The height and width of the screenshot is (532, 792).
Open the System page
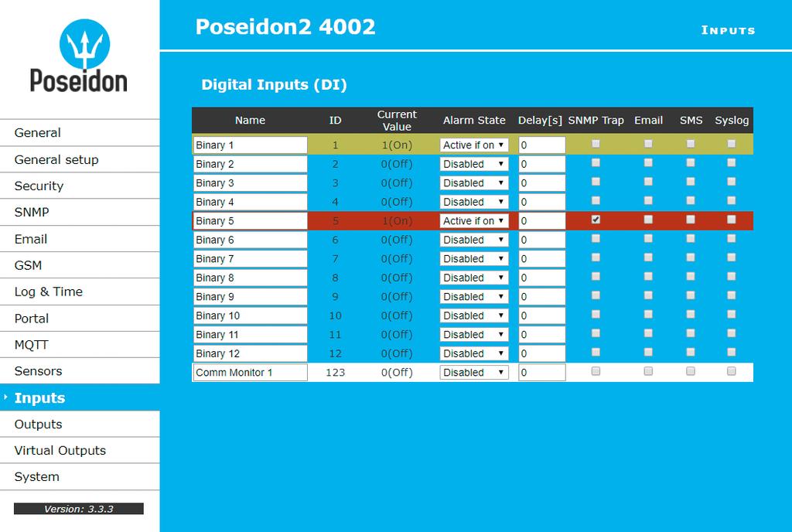point(80,476)
